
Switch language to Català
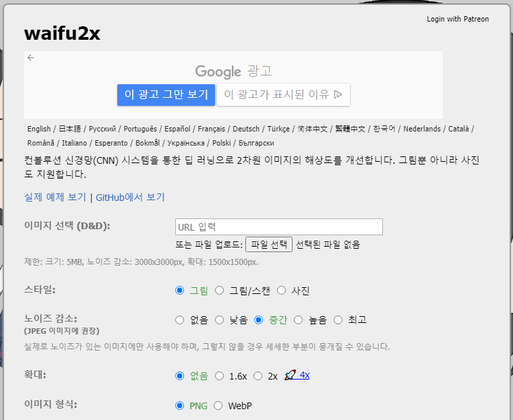[458, 129]
